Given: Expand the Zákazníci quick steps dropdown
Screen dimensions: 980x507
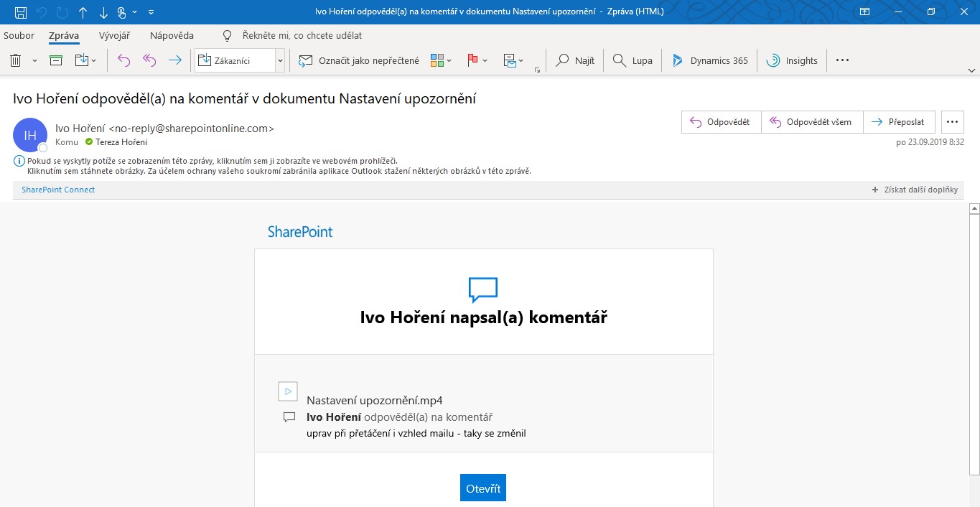Looking at the screenshot, I should (280, 61).
